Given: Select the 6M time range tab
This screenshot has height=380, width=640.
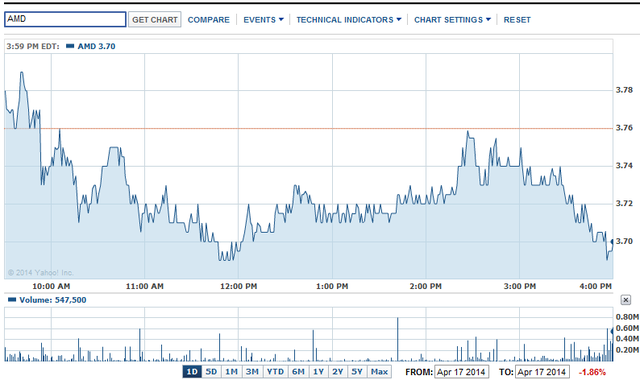Looking at the screenshot, I should coord(298,372).
